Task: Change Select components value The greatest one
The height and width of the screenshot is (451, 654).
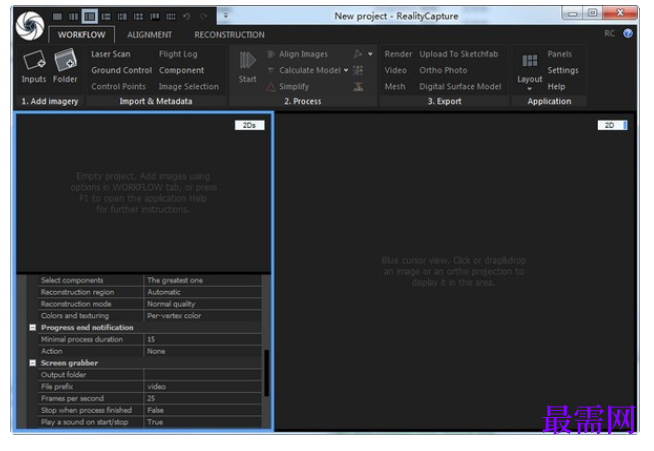Action: [203, 280]
